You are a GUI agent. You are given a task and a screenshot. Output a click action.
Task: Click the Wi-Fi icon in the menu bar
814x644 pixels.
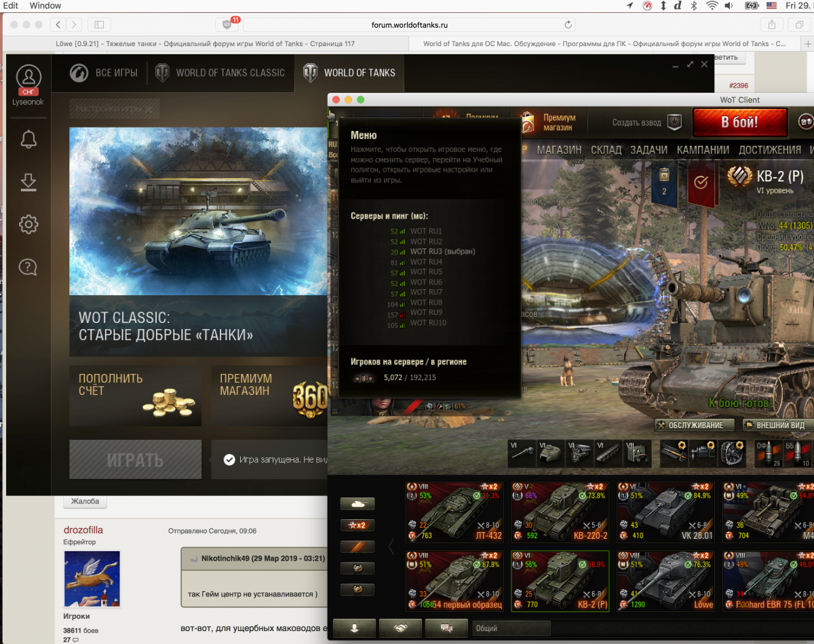point(712,5)
